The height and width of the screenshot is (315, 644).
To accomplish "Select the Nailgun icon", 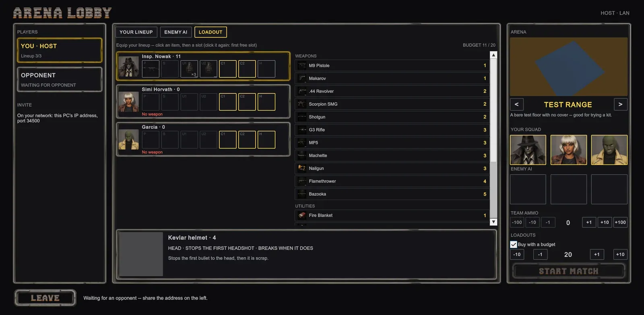I will (x=302, y=169).
